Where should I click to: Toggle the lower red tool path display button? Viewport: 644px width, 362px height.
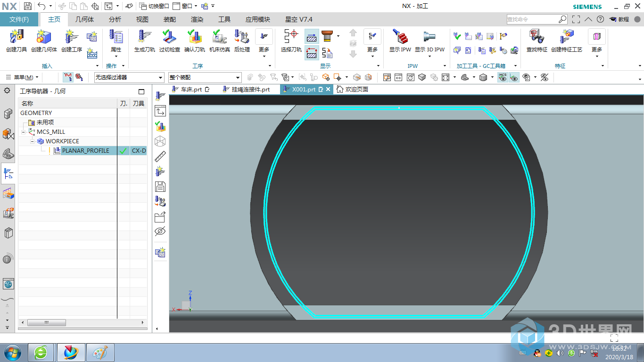point(312,52)
